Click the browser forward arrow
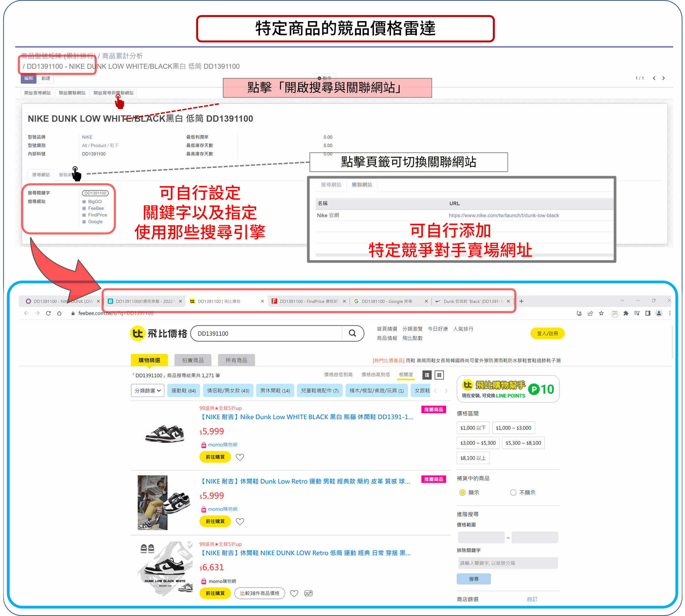 [37, 313]
